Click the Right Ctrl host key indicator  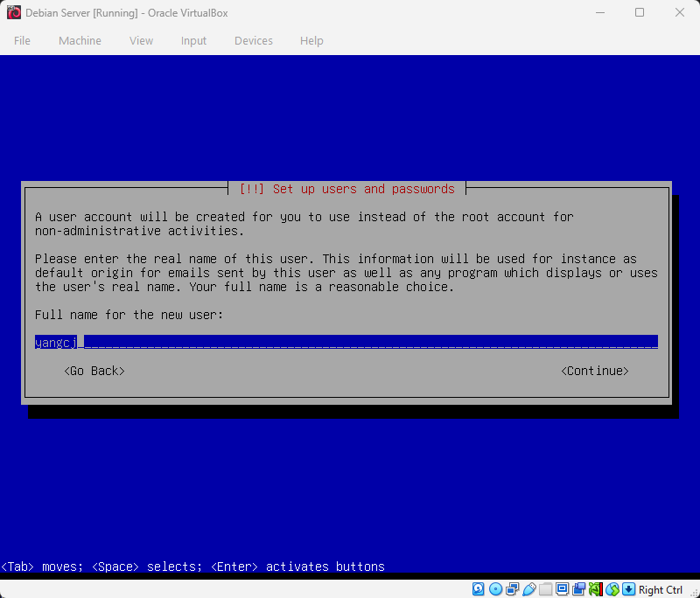660,588
